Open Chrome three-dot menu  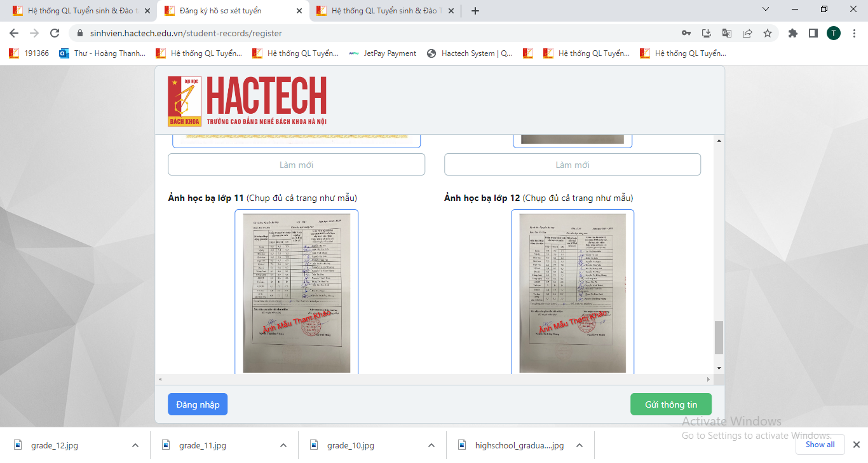(x=854, y=33)
